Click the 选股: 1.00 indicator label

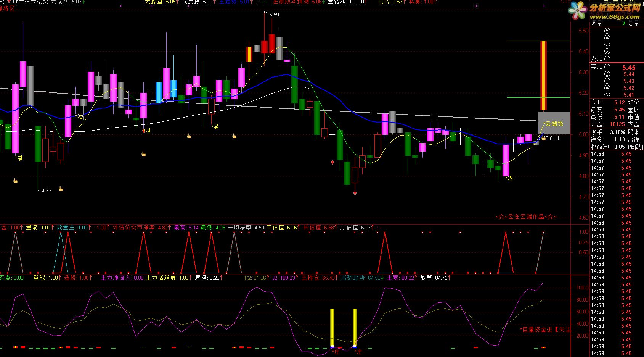point(78,278)
